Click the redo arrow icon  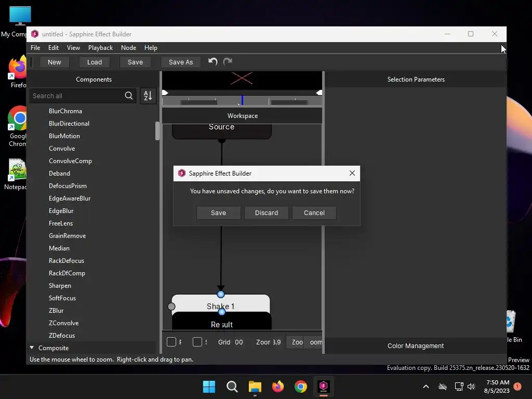(x=228, y=61)
